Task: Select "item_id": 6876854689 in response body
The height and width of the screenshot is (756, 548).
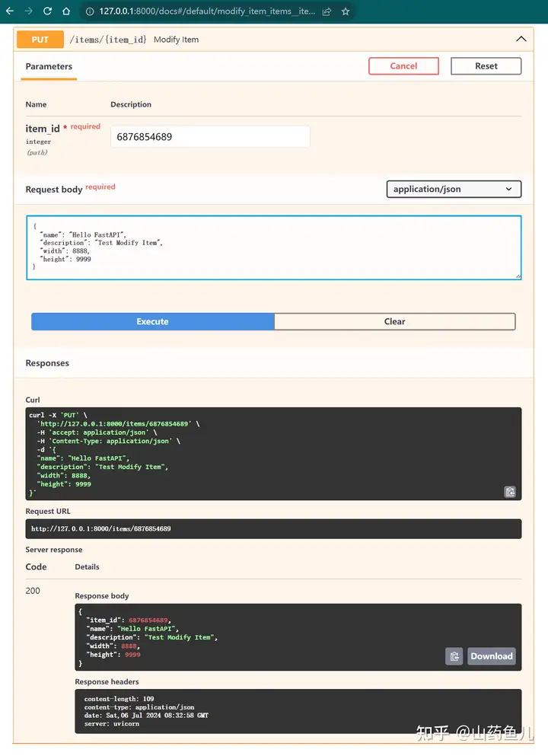Action: point(129,620)
